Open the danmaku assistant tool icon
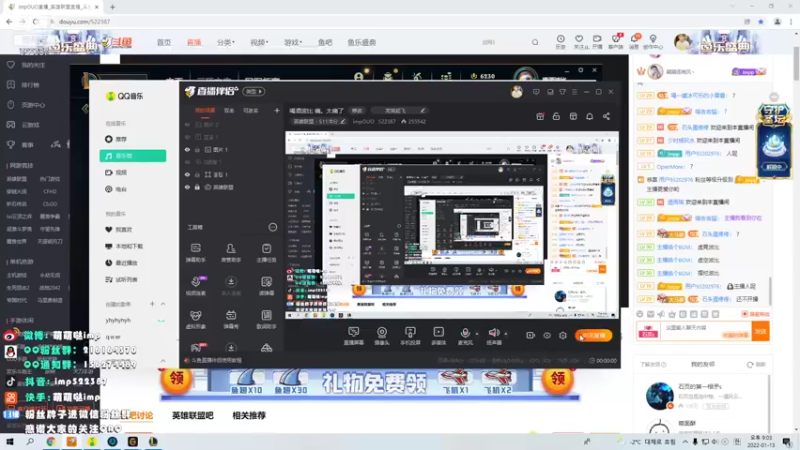 pos(195,248)
